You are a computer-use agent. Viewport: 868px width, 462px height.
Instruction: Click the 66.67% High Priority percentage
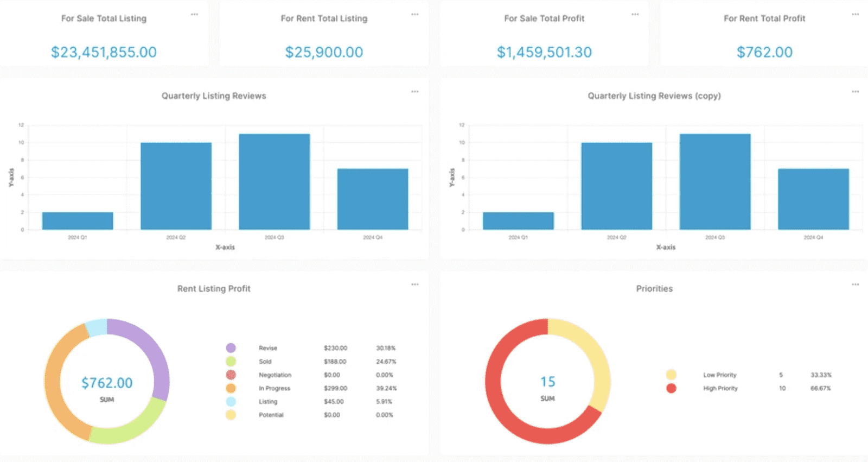point(821,388)
